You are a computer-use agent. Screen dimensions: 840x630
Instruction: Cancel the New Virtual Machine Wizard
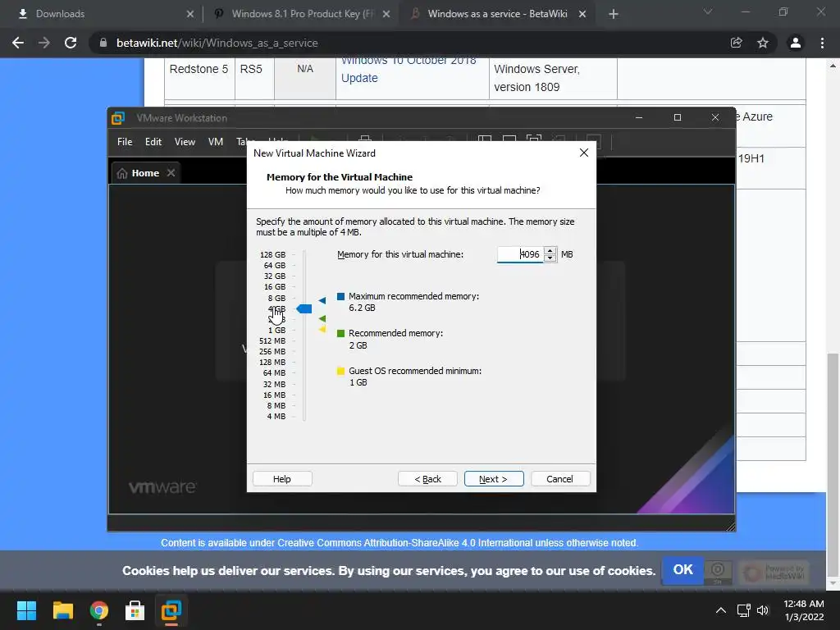[559, 479]
